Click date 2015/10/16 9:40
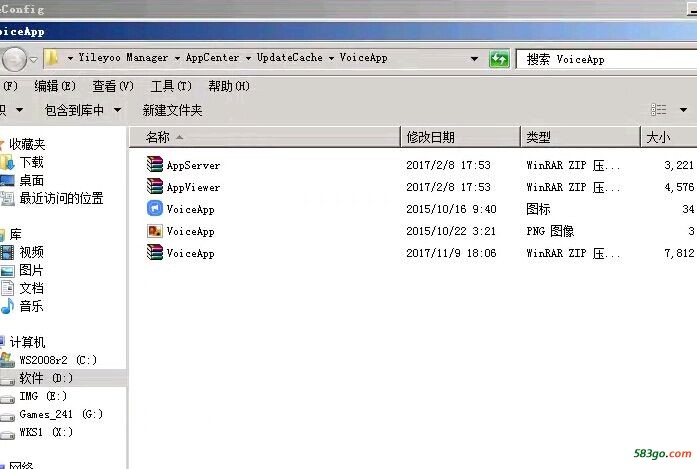The width and height of the screenshot is (697, 469). point(451,209)
